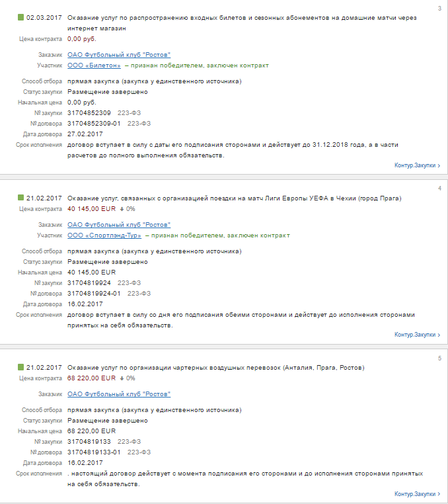
Task: Click green status square in charter flights card
Action: click(21, 367)
